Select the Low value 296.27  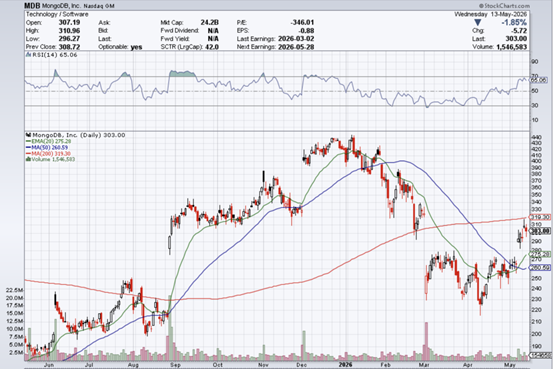point(69,38)
